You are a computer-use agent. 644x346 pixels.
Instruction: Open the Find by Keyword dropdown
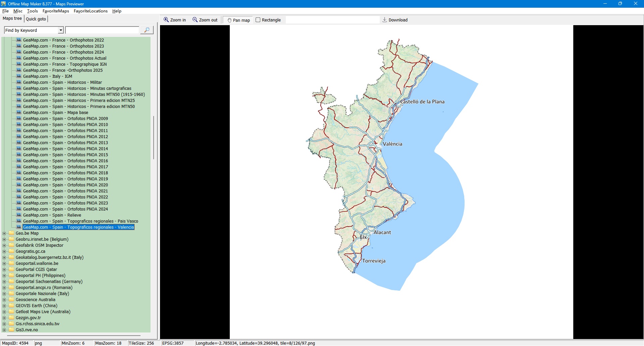click(61, 30)
